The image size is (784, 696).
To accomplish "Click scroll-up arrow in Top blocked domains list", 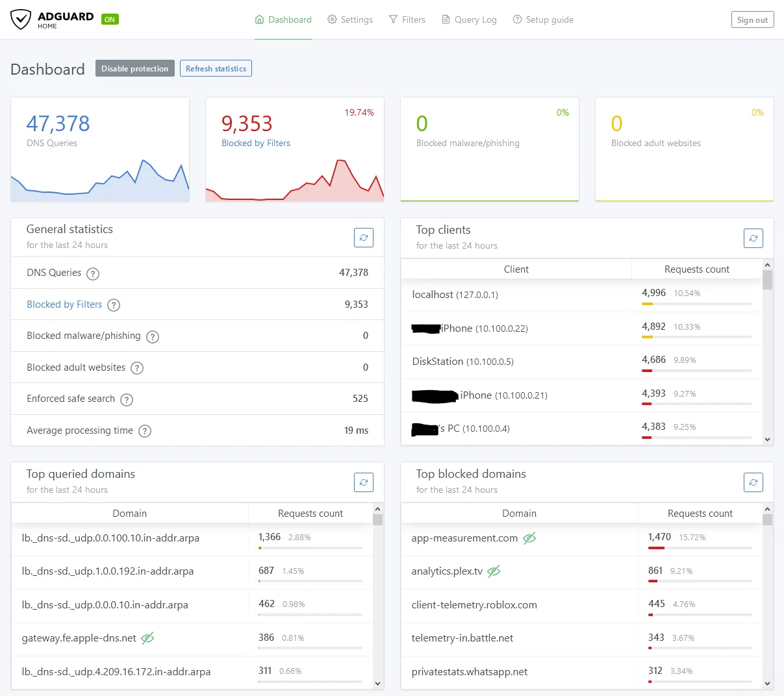I will [x=768, y=509].
